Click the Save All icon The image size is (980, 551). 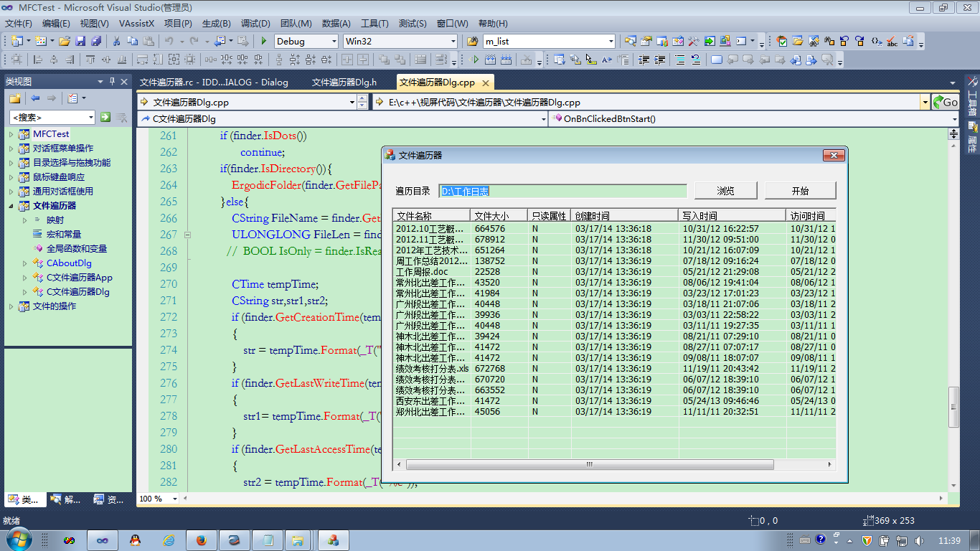coord(95,41)
